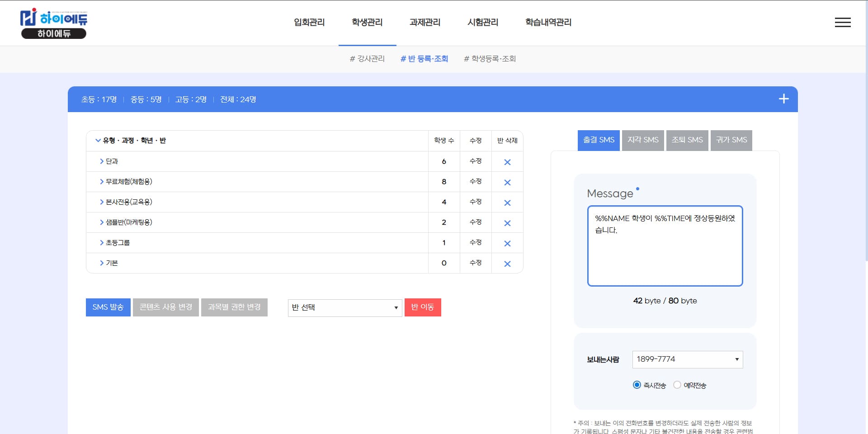Switch to the 지각 SMS tab
The height and width of the screenshot is (434, 868).
pos(642,140)
